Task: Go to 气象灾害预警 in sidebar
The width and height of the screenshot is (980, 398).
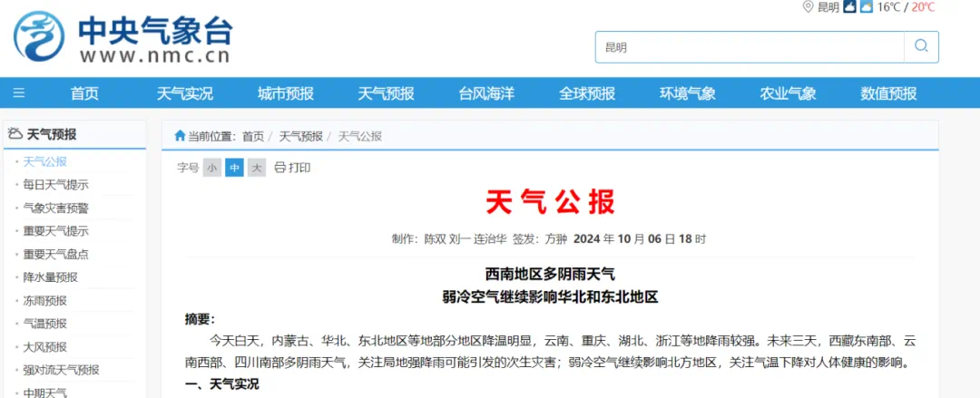Action: pos(56,208)
